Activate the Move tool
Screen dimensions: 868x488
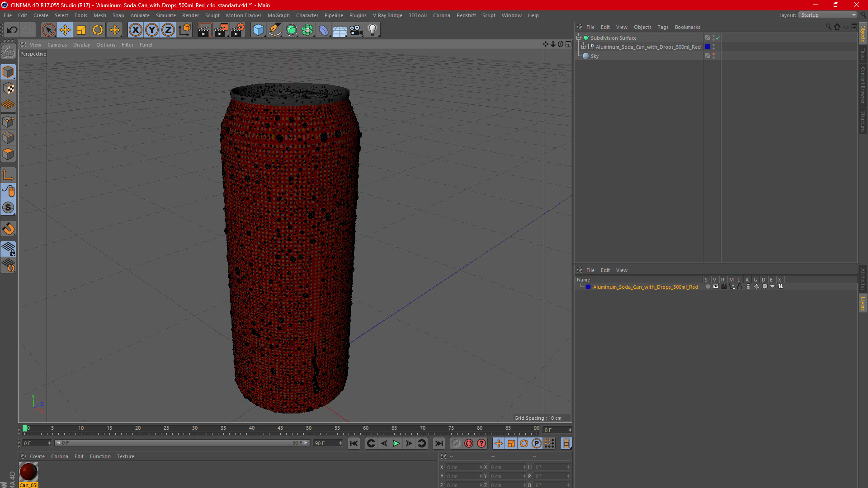click(65, 30)
